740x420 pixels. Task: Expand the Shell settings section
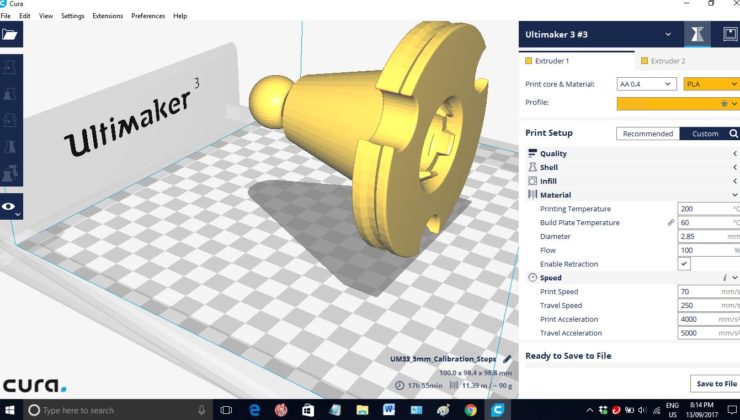click(x=734, y=167)
